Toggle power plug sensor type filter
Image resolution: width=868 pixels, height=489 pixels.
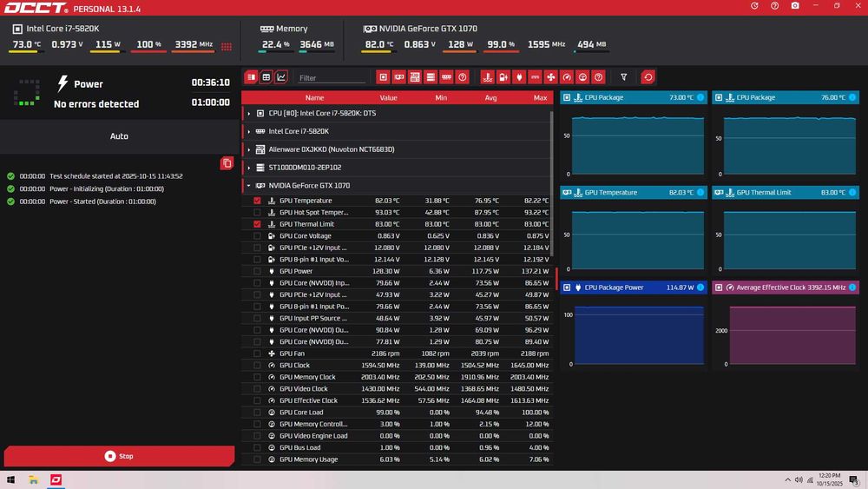click(519, 77)
